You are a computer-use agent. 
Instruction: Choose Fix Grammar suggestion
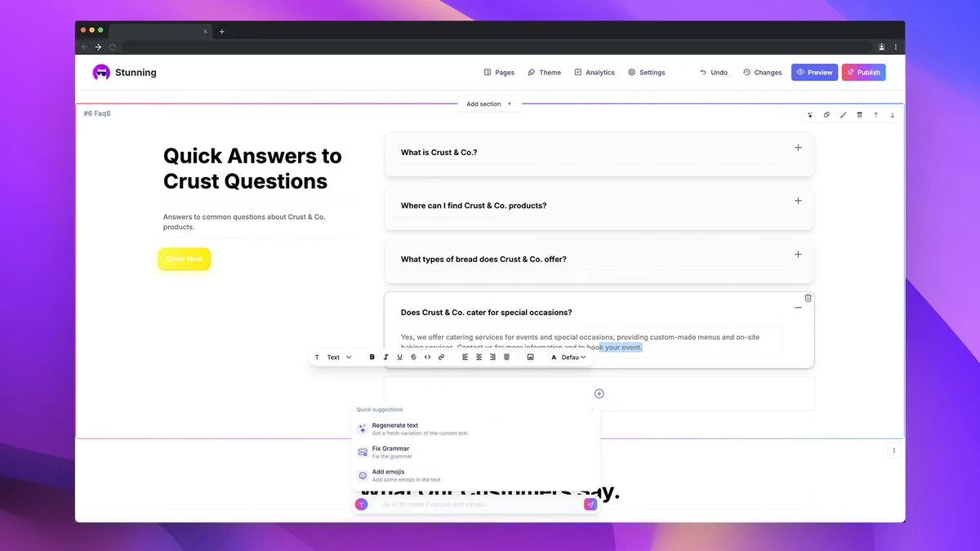476,452
